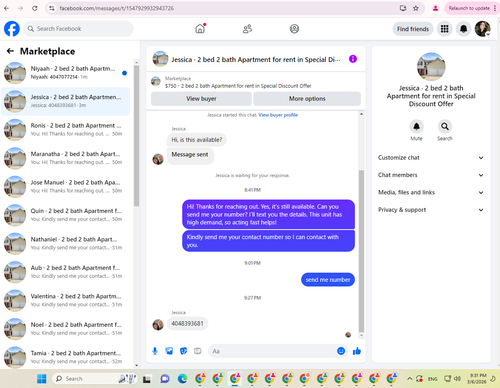500x388 pixels.
Task: Click the conversation list scrollbar
Action: point(136,135)
